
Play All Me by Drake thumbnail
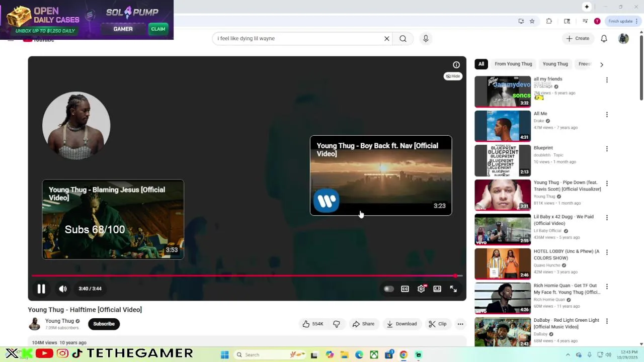[x=503, y=126]
